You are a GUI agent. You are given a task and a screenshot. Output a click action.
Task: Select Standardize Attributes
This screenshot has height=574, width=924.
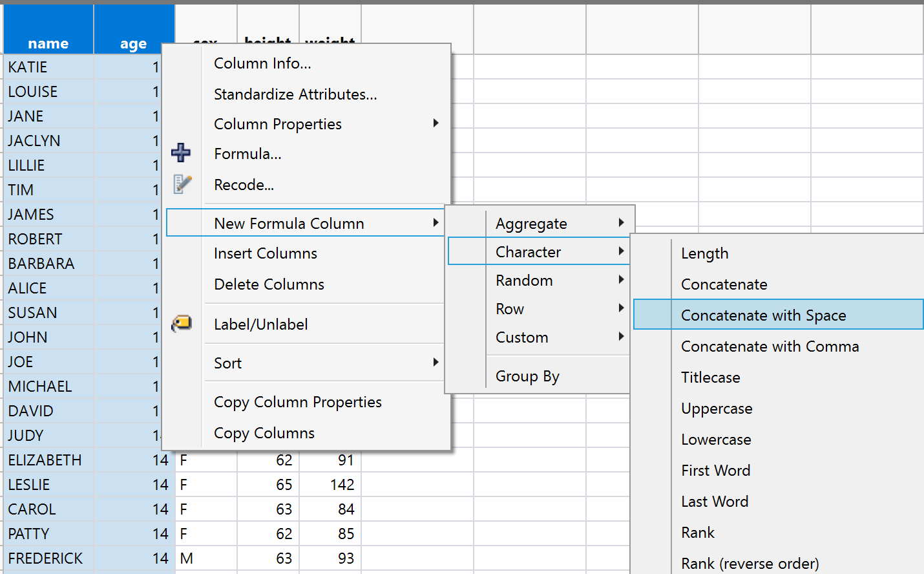click(x=295, y=94)
